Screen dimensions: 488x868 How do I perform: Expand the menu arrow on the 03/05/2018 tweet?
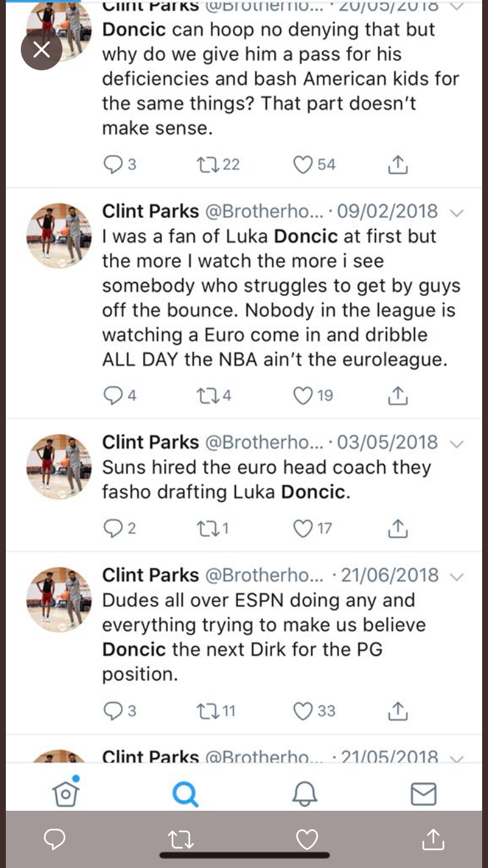[457, 444]
